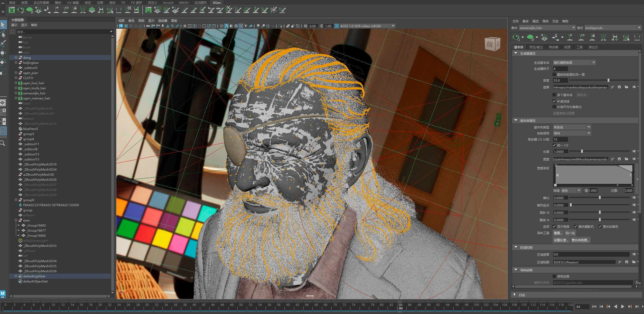
Task: Click the 密度 slider handle
Action: [x=608, y=80]
